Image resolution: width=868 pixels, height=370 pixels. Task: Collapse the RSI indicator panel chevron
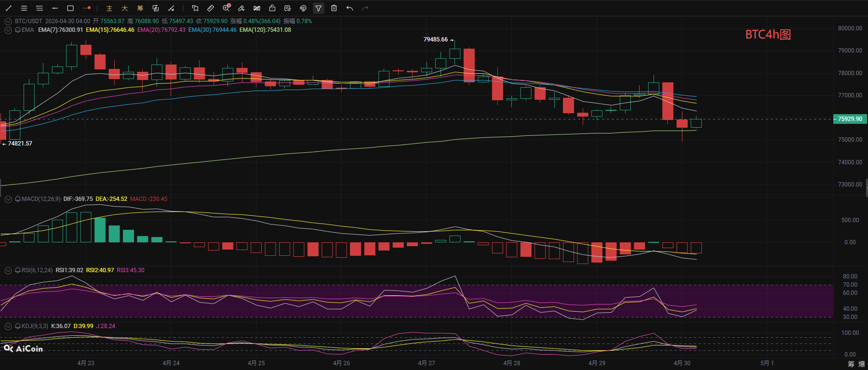click(x=8, y=270)
